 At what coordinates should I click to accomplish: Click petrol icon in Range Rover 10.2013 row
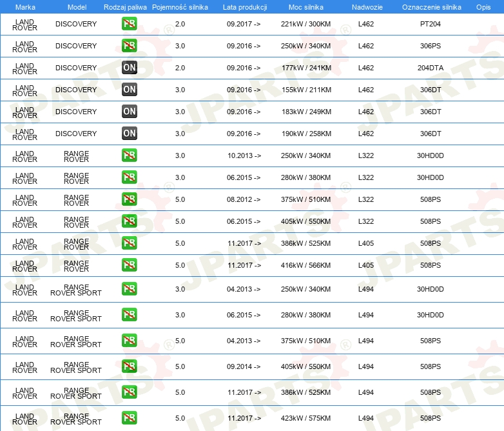(x=129, y=155)
